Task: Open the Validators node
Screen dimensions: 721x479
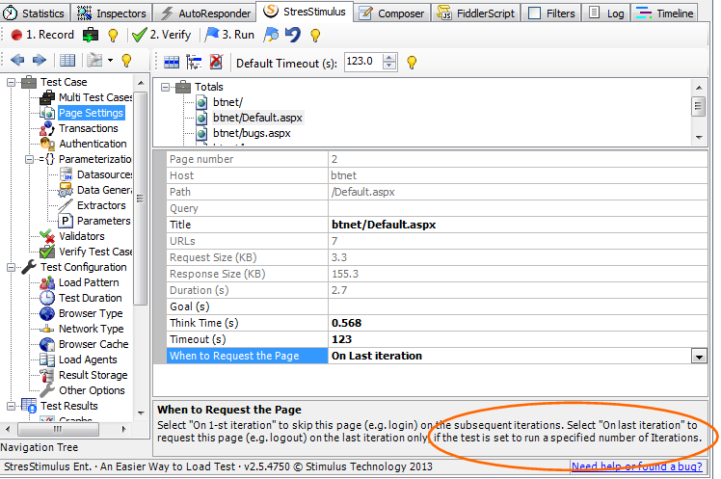Action: (81, 236)
